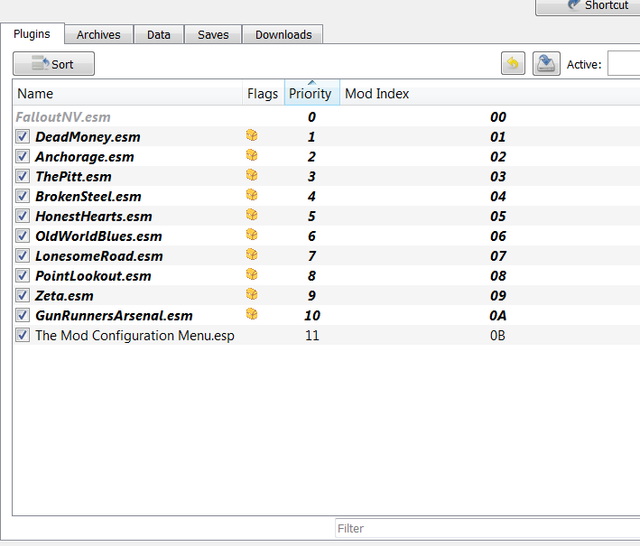The height and width of the screenshot is (546, 640).
Task: Click the archive flag icon for LonesomeRoad.esm
Action: tap(252, 255)
